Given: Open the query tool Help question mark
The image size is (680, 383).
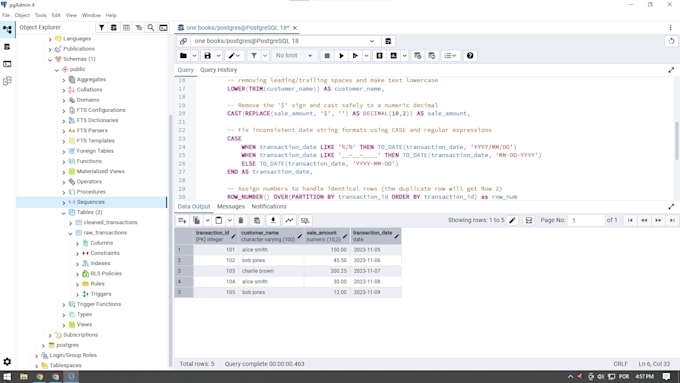Looking at the screenshot, I should (470, 56).
